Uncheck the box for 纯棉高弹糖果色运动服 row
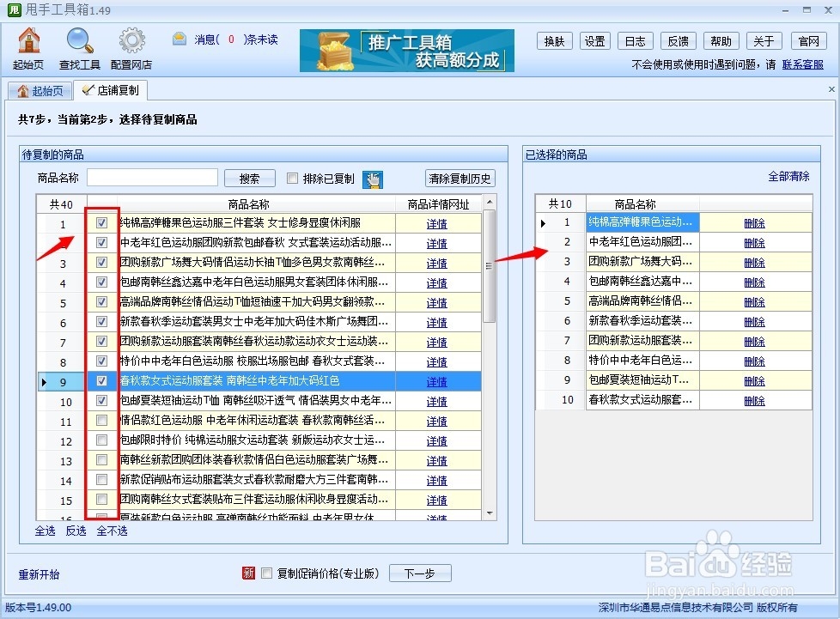 (102, 222)
